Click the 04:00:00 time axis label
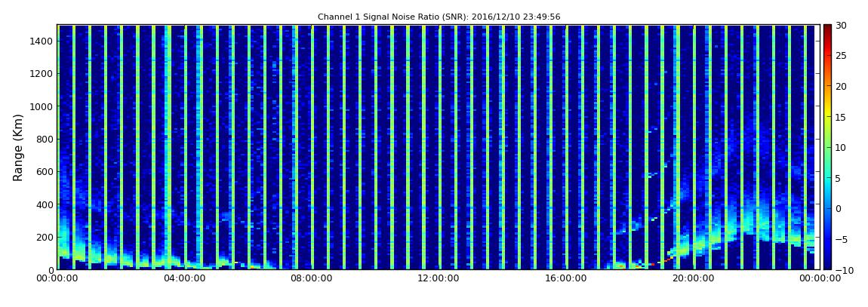This screenshot has width=868, height=307. tap(184, 278)
